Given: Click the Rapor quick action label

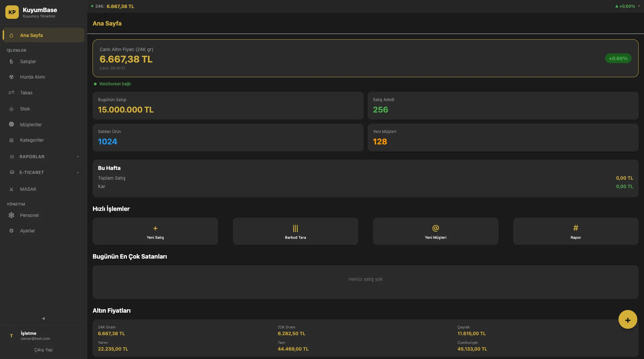Looking at the screenshot, I should coord(576,237).
